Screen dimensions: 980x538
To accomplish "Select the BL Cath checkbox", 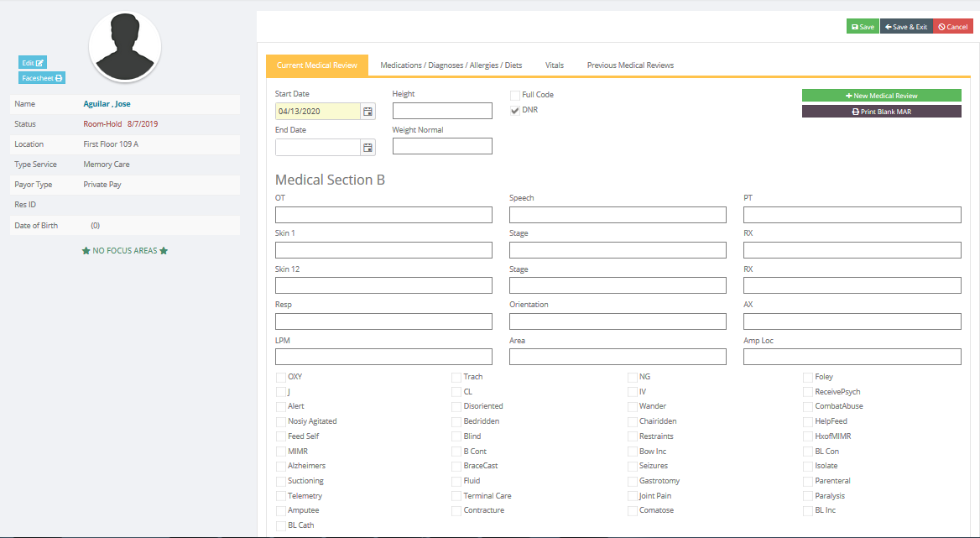I will [280, 525].
